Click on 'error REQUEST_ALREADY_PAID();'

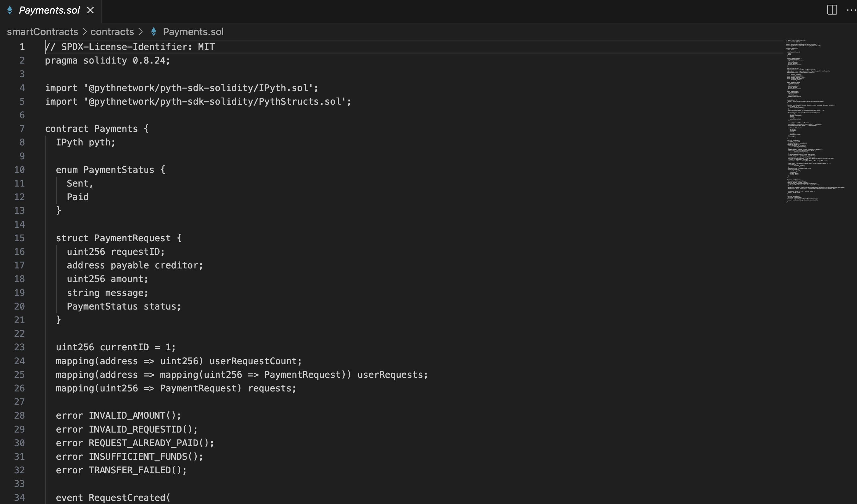(x=135, y=443)
